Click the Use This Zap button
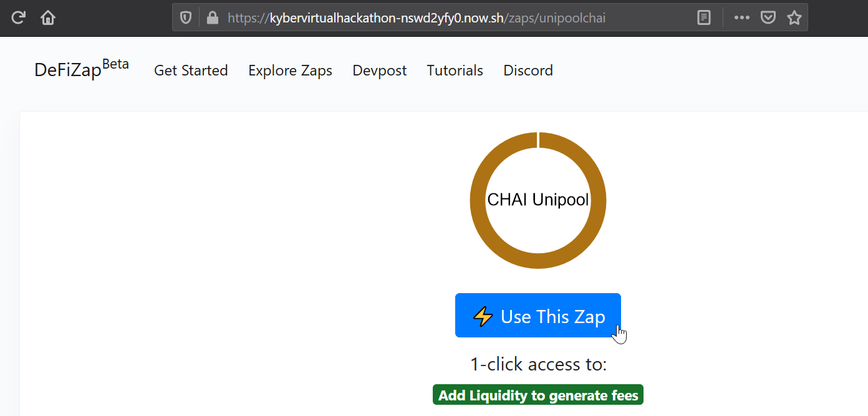 (x=538, y=316)
